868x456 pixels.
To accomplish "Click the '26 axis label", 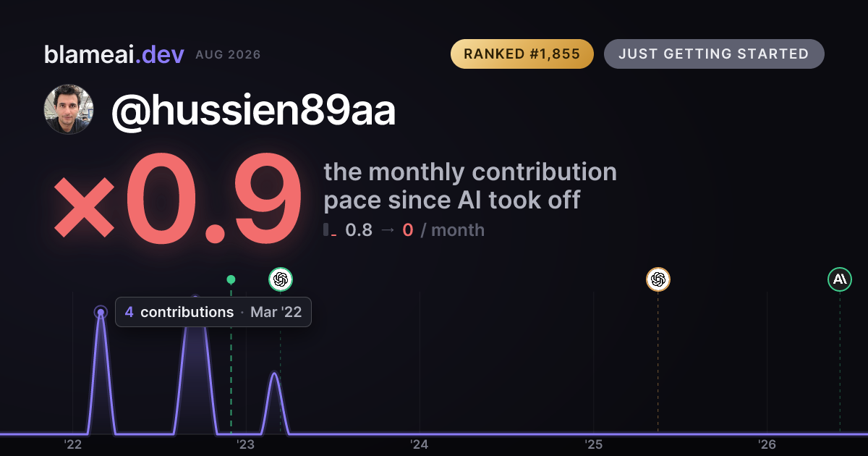I will point(767,444).
